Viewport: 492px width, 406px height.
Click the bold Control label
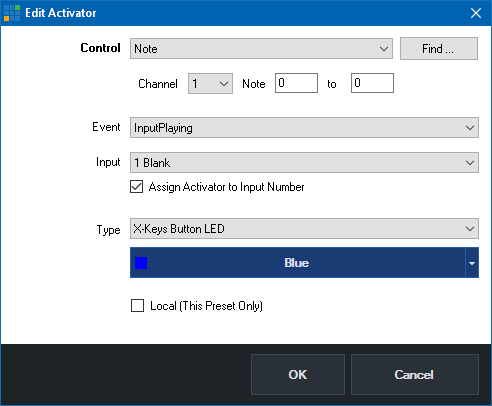pos(100,48)
